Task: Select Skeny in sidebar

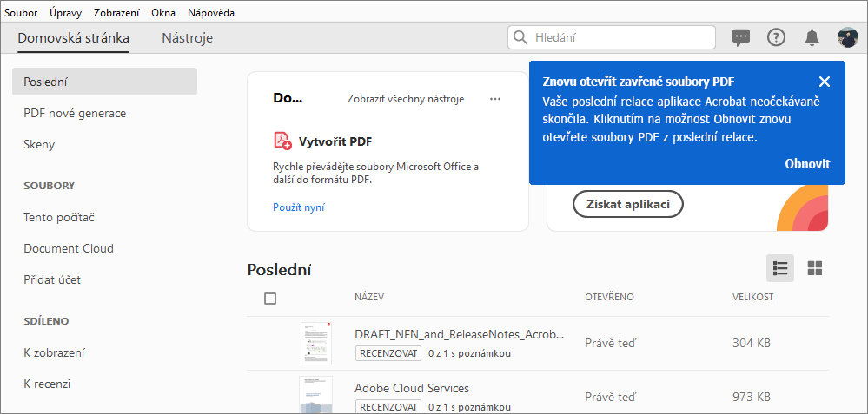Action: pos(39,145)
